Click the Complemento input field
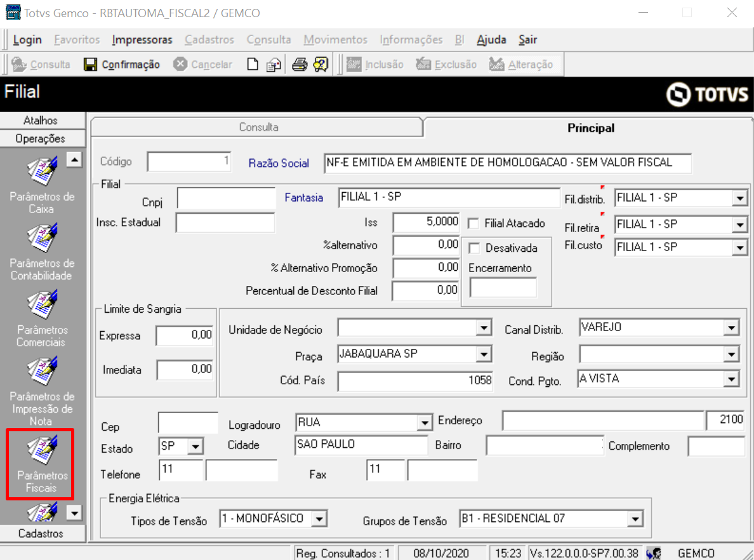Screen dimensions: 754x560 (717, 446)
